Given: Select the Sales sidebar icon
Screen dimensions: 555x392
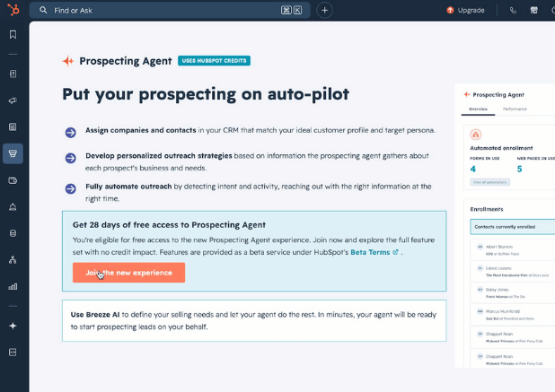Looking at the screenshot, I should point(13,153).
